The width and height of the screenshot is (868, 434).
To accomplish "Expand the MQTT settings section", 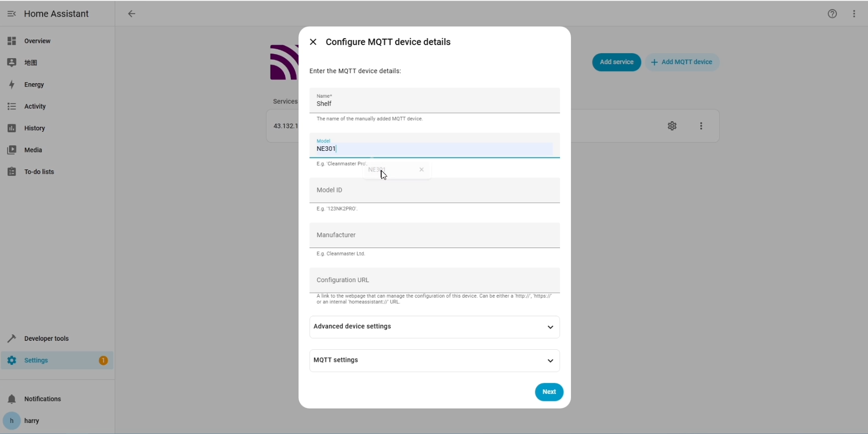I will pos(434,360).
